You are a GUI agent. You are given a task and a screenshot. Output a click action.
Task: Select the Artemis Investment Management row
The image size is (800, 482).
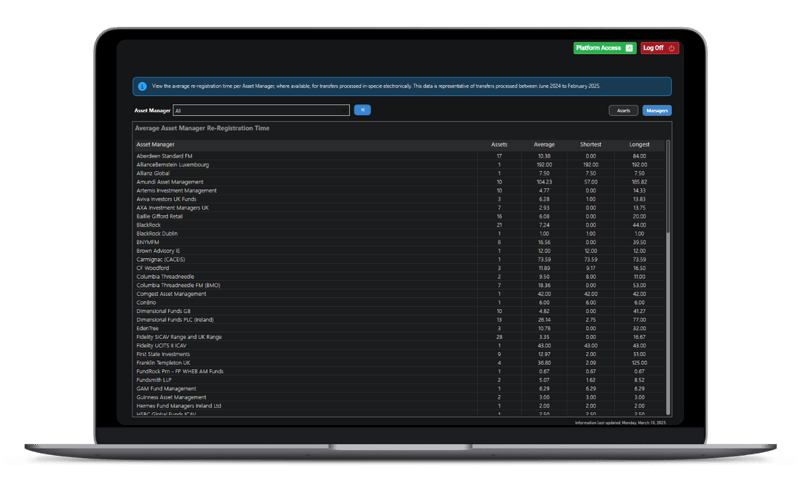(x=400, y=191)
